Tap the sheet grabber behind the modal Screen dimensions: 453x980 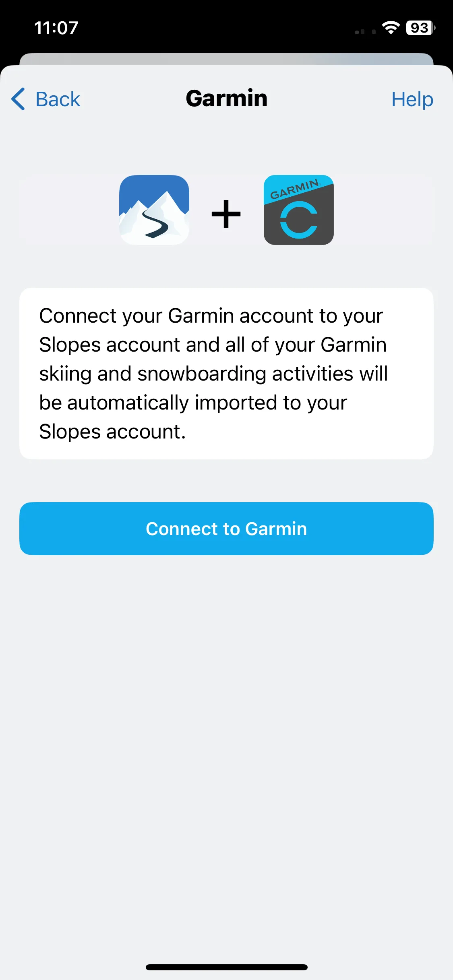point(226,59)
